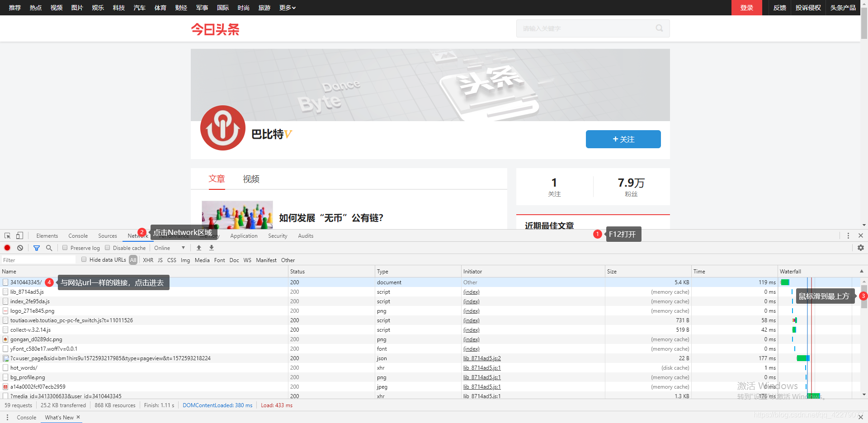Click the 今日头条 logo

pyautogui.click(x=215, y=29)
